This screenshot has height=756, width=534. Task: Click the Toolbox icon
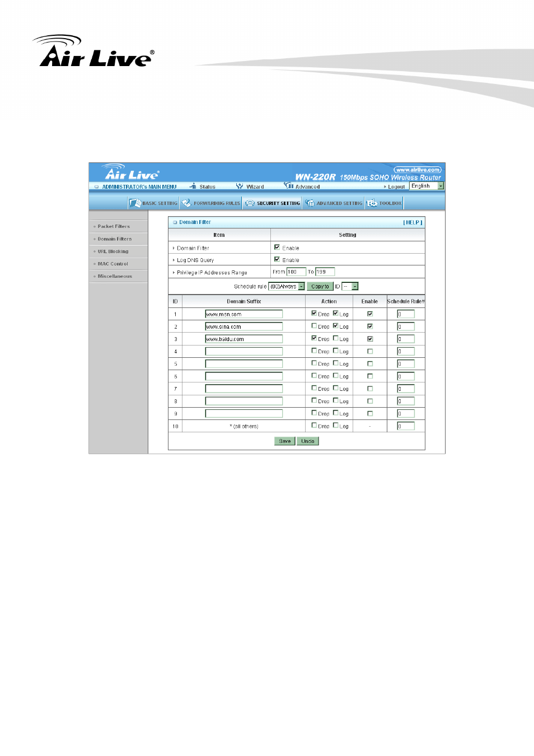point(372,203)
